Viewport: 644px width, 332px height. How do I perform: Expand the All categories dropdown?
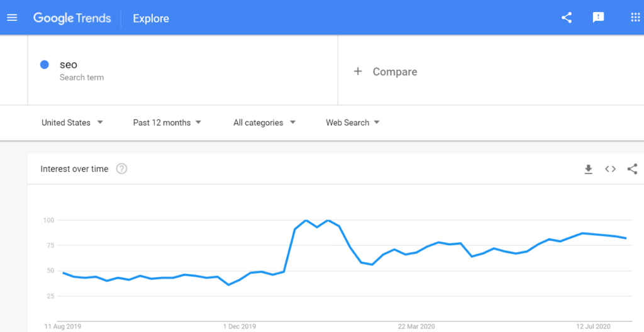(264, 123)
